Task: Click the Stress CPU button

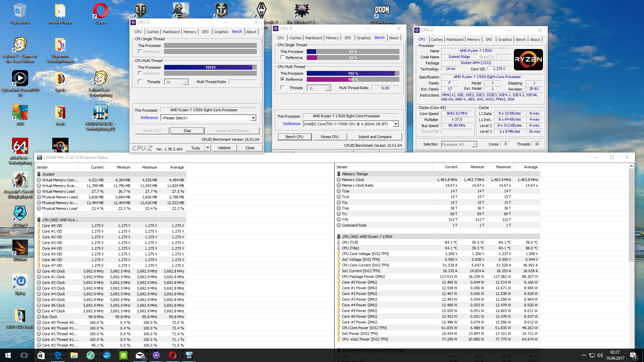Action: 329,137
